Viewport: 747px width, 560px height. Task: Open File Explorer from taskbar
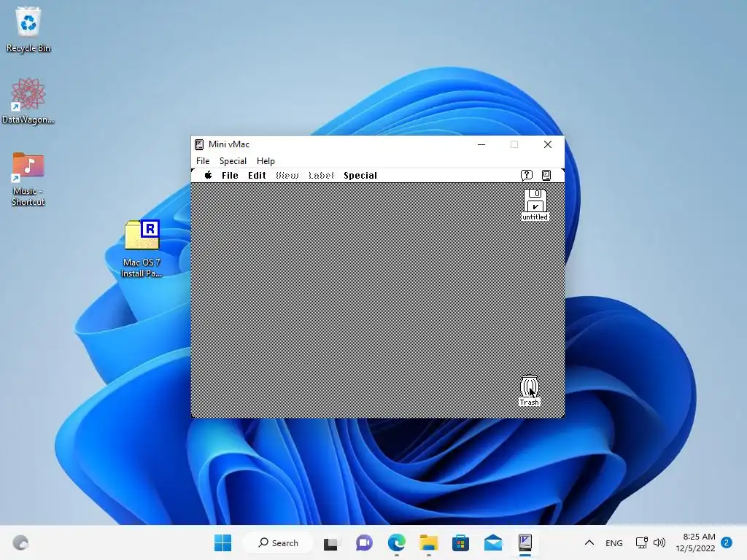click(429, 542)
